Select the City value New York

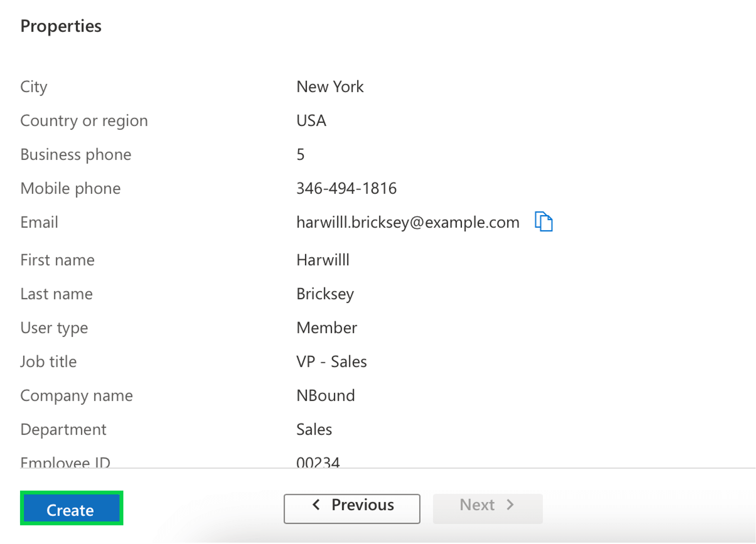(329, 87)
